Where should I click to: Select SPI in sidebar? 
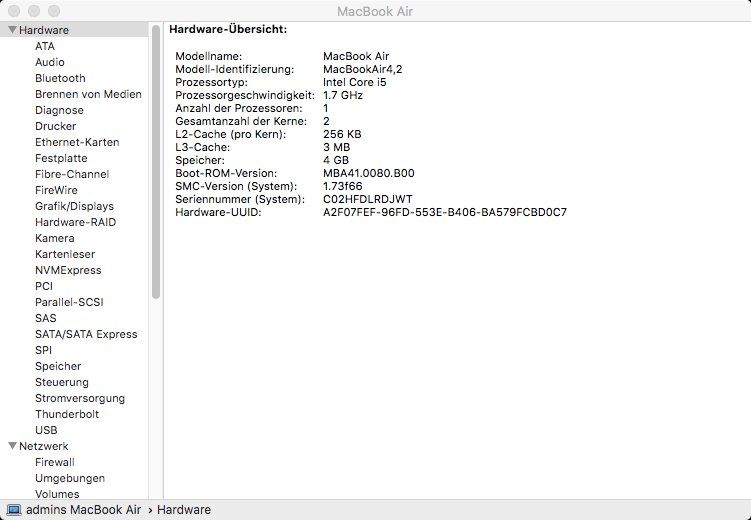point(43,350)
